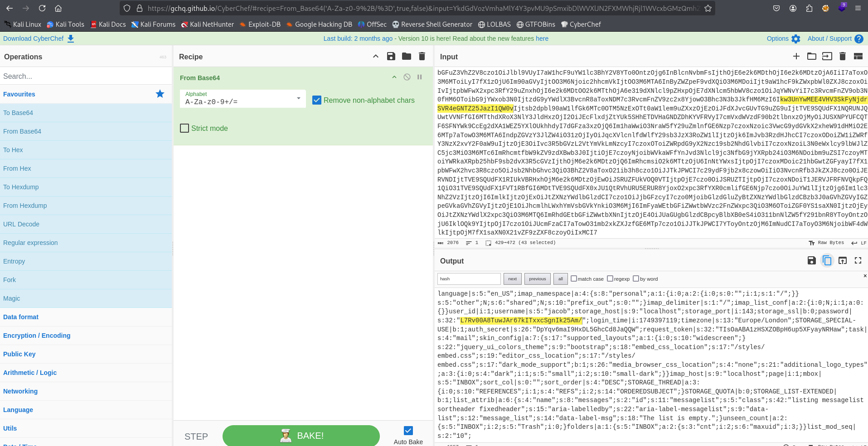Expand Encryption / Encoding category
The width and height of the screenshot is (868, 446).
click(37, 336)
